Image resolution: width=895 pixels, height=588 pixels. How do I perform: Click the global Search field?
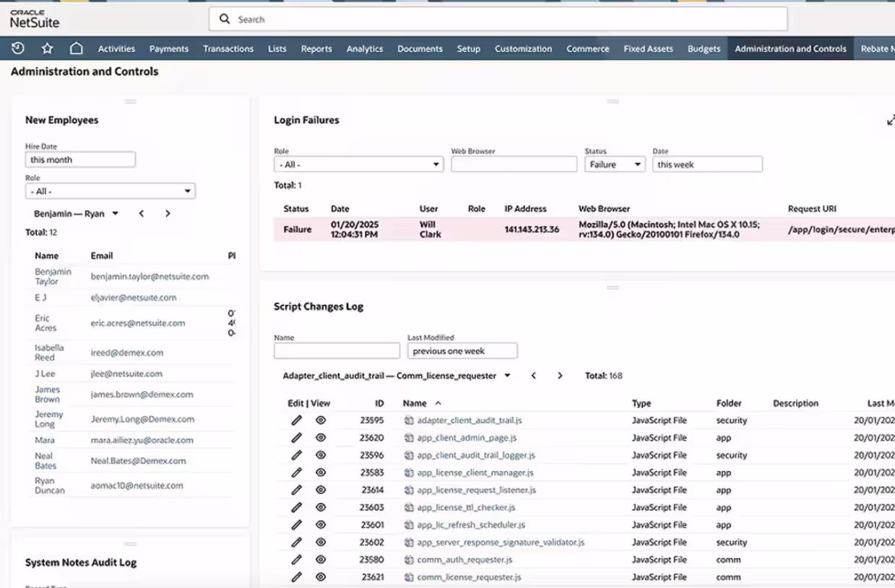tap(498, 20)
